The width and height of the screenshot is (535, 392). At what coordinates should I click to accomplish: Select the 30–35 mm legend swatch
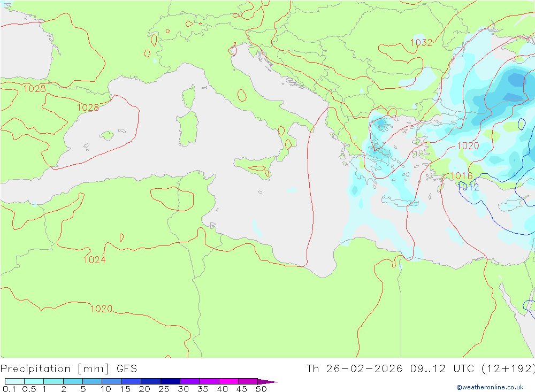point(189,381)
